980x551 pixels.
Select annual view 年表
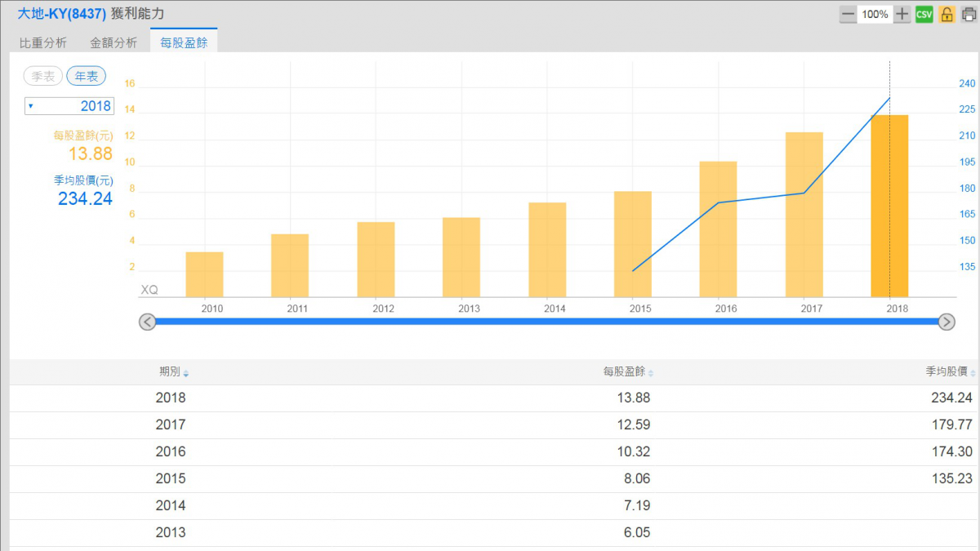pos(86,76)
